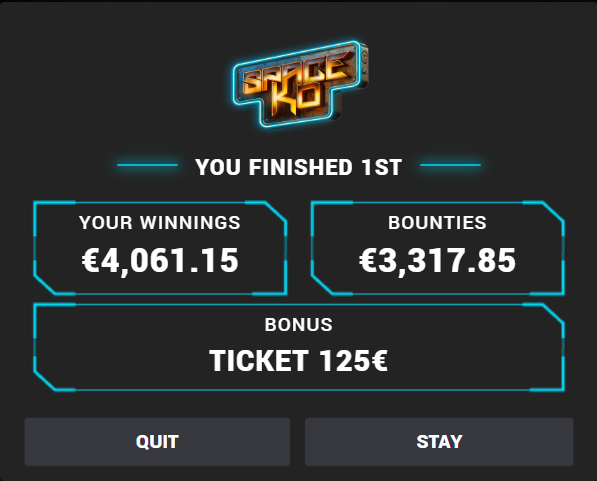Click the euro sign in bounties amount
This screenshot has height=481, width=597.
(x=368, y=260)
